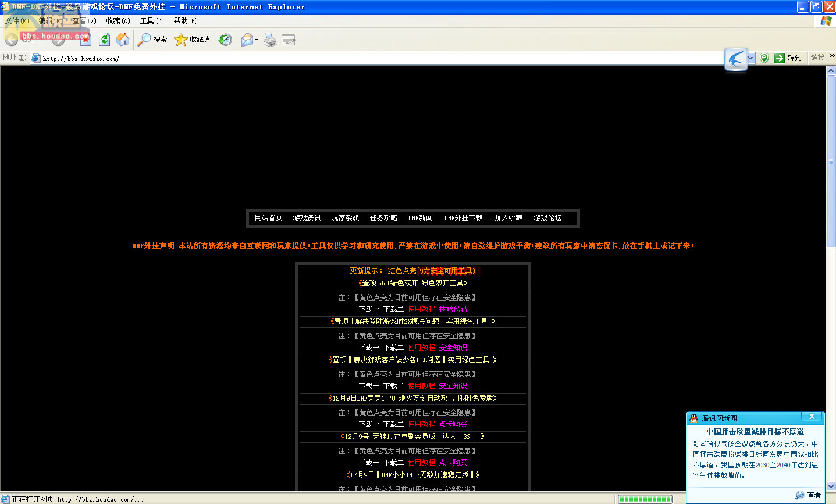836x504 pixels.
Task: Open the 游戏论坛 nav link
Action: [x=547, y=218]
